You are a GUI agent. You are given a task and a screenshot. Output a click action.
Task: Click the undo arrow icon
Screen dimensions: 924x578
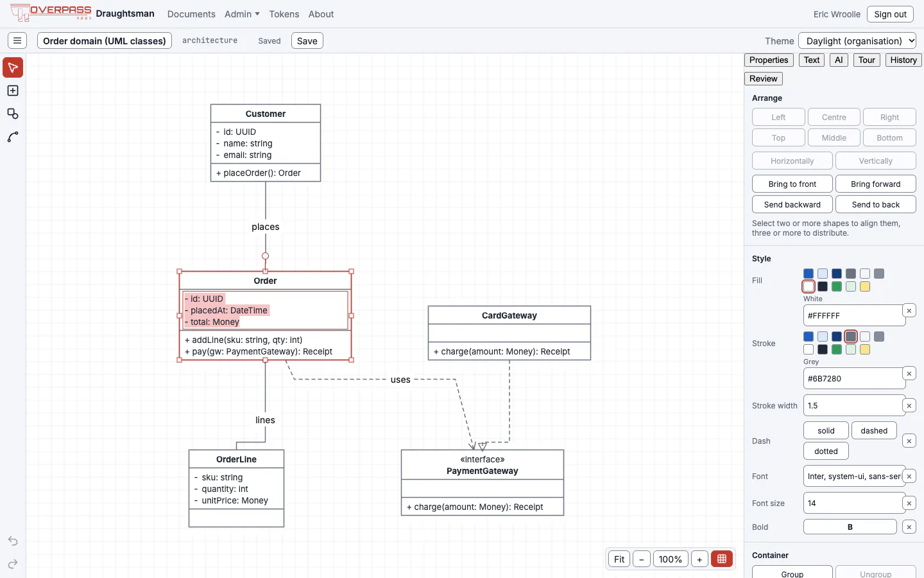click(13, 541)
